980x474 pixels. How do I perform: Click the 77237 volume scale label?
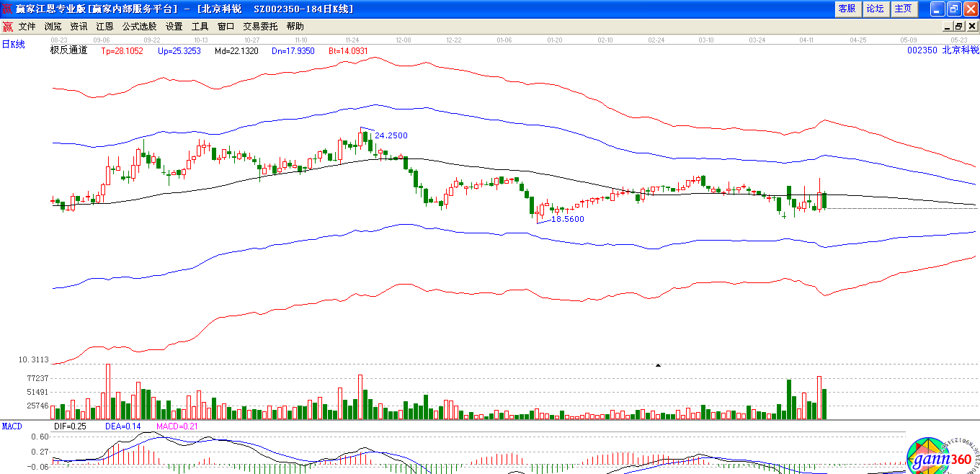[37, 378]
